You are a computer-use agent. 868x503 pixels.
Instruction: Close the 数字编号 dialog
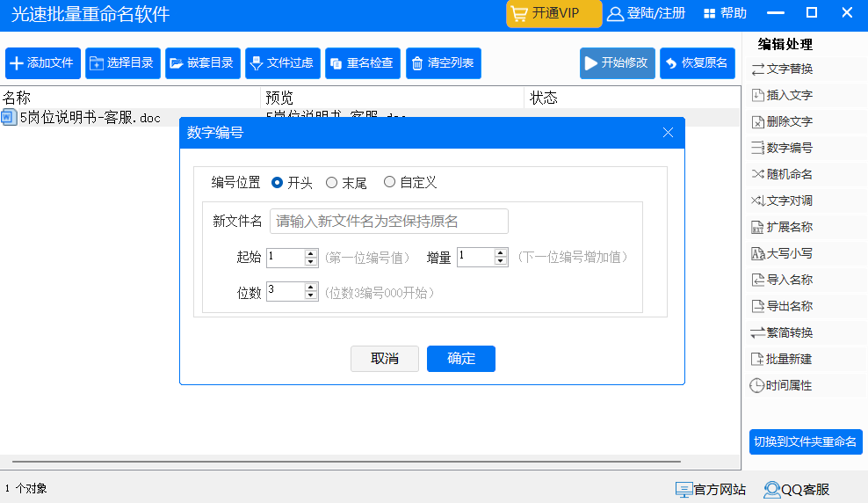pos(669,133)
